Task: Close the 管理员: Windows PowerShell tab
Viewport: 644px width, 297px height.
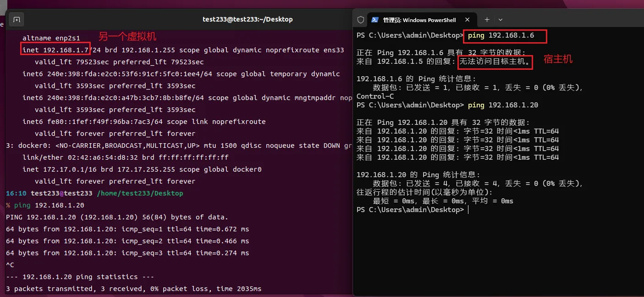Action: (x=468, y=20)
